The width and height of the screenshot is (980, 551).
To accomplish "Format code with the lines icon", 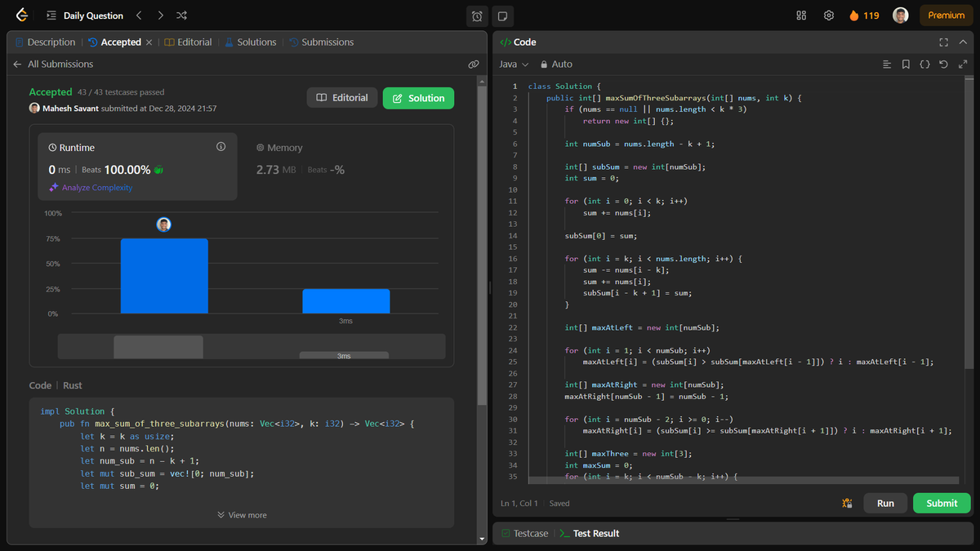I will tap(887, 64).
